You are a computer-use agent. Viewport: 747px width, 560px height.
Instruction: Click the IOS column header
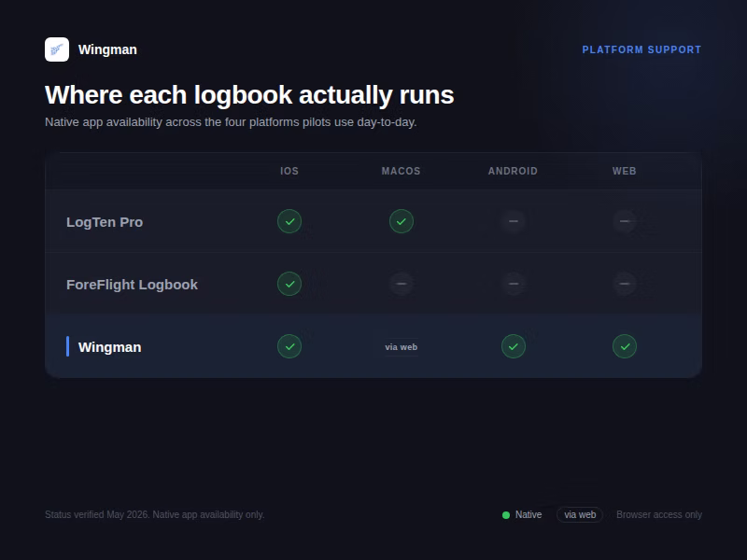(289, 171)
